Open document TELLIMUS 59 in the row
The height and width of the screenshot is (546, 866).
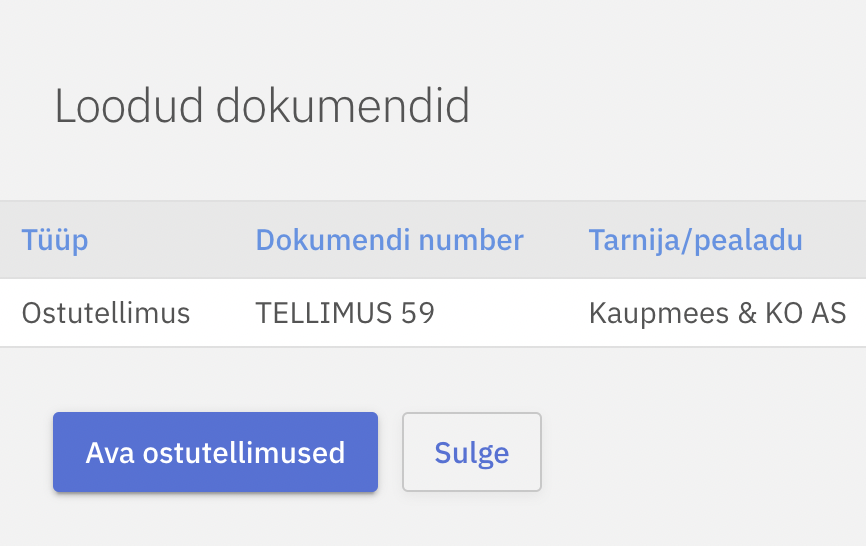coord(345,313)
